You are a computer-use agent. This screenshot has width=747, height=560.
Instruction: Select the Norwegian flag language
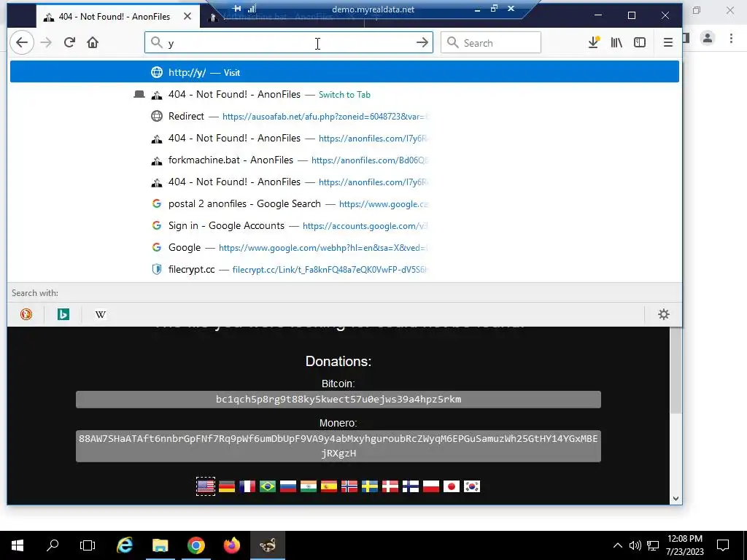pyautogui.click(x=349, y=486)
